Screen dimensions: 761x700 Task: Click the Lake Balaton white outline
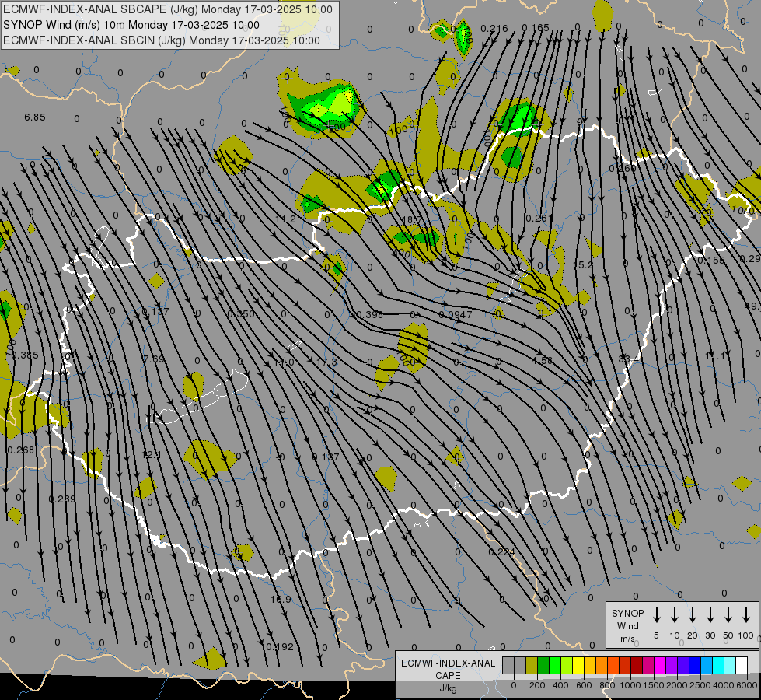[199, 397]
